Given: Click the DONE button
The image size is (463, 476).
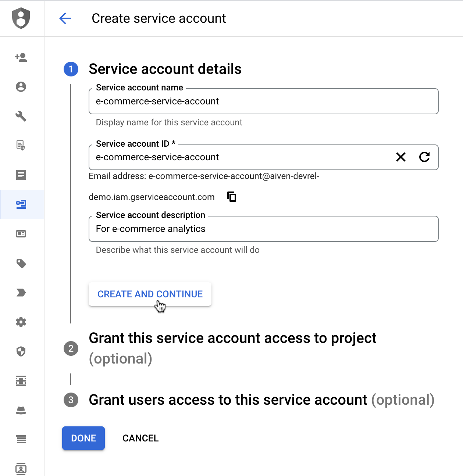Looking at the screenshot, I should (x=83, y=438).
